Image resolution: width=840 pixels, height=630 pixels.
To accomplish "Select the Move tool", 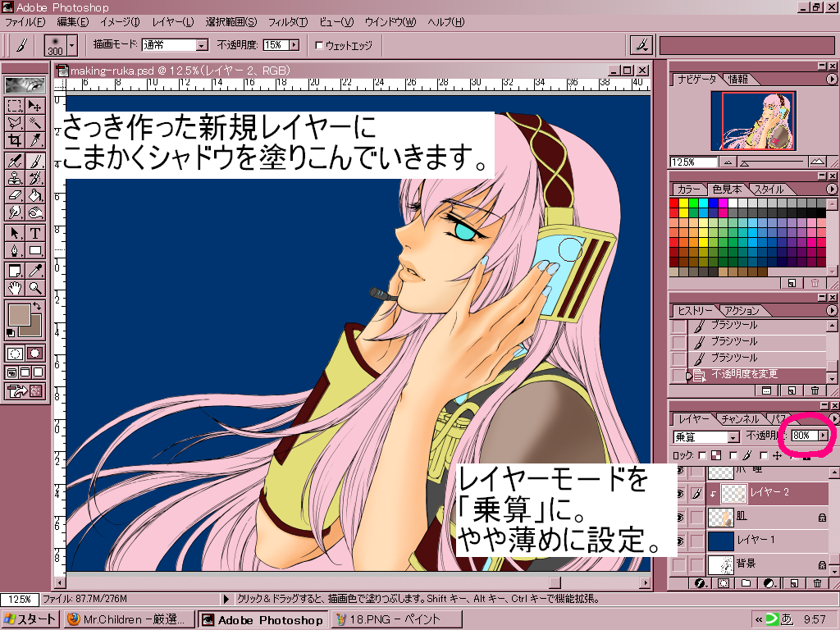I will click(35, 106).
